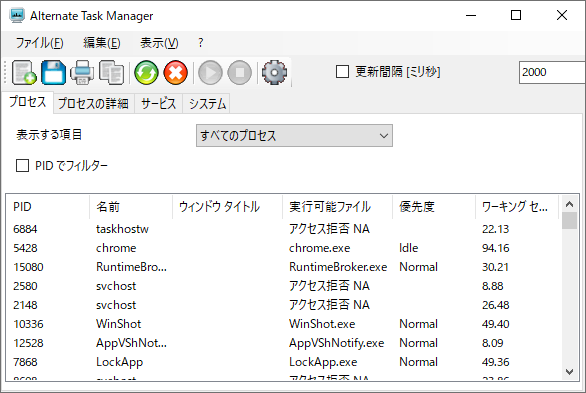Click PID 15080 cell
Image resolution: width=586 pixels, height=393 pixels.
tap(28, 267)
